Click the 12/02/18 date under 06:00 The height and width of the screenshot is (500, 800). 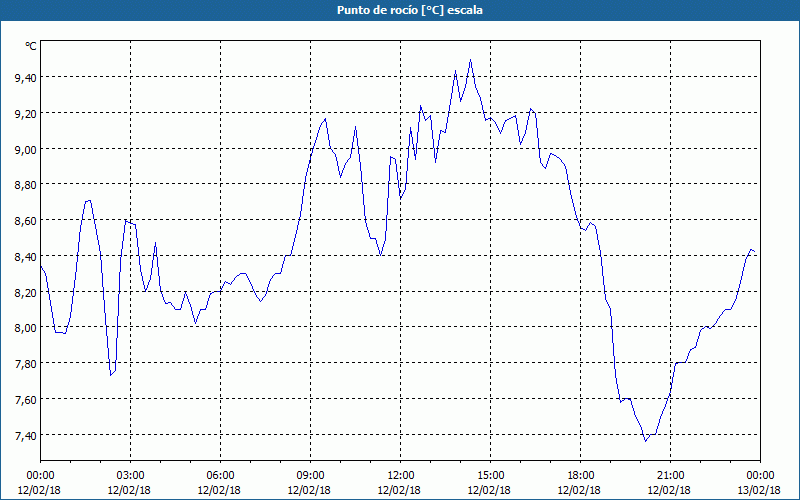(x=219, y=490)
